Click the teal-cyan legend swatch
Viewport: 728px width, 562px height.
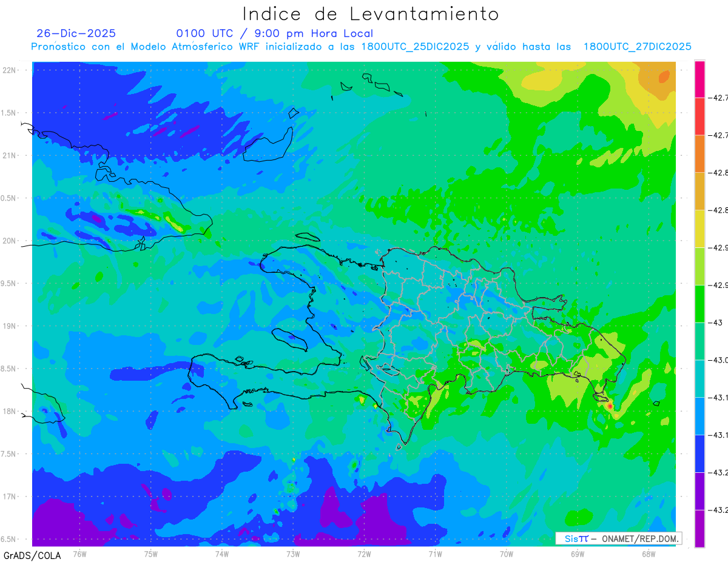(699, 379)
